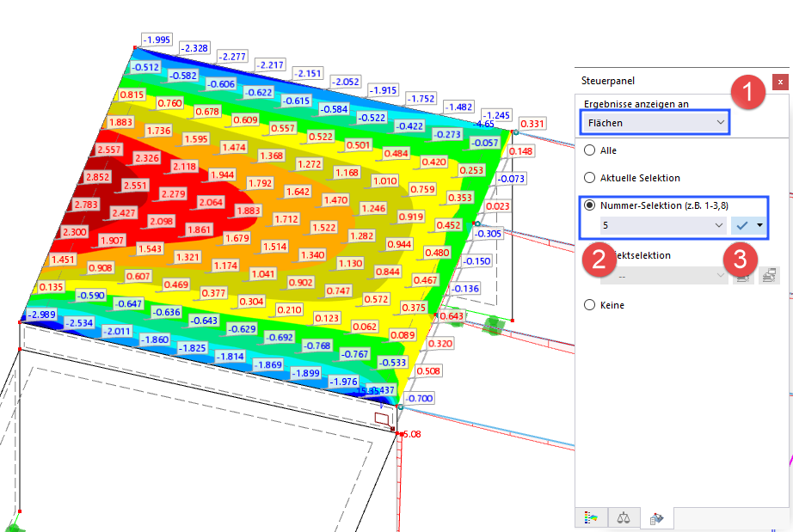Click the result value -2.011

point(117,332)
